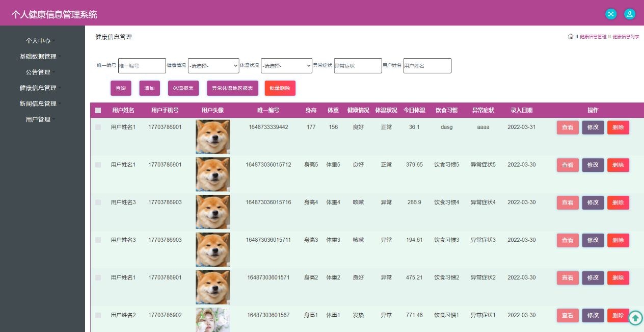The width and height of the screenshot is (644, 332).
Task: Edit record 164873036015712 with 修改
Action: [x=593, y=165]
